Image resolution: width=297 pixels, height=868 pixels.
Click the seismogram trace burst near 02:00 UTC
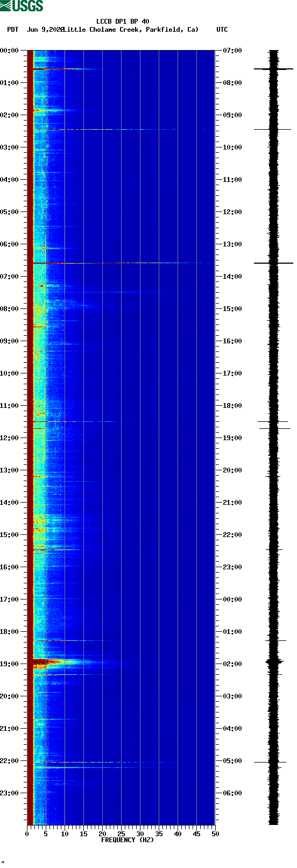coord(274,662)
